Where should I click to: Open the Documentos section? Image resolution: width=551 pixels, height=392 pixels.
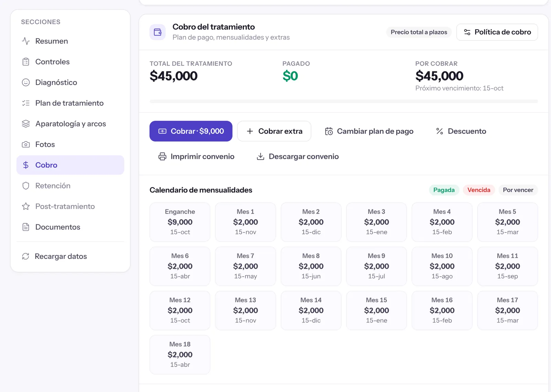(x=70, y=227)
